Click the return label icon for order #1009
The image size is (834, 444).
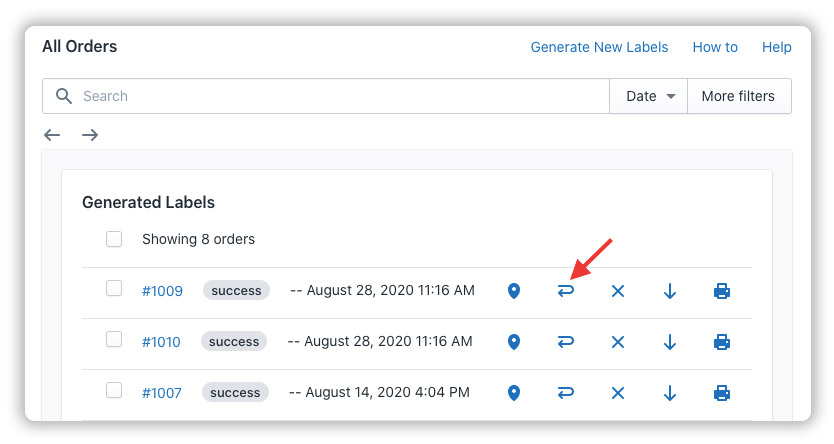tap(566, 291)
